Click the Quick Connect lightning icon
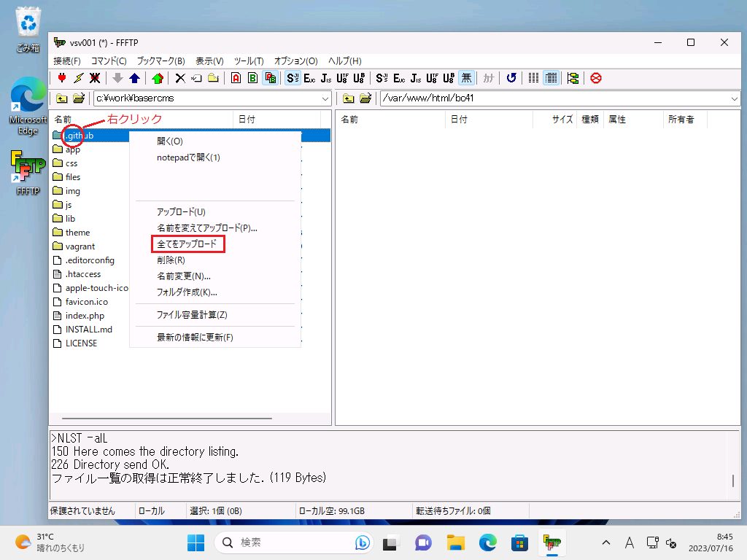The width and height of the screenshot is (747, 560). [x=78, y=78]
